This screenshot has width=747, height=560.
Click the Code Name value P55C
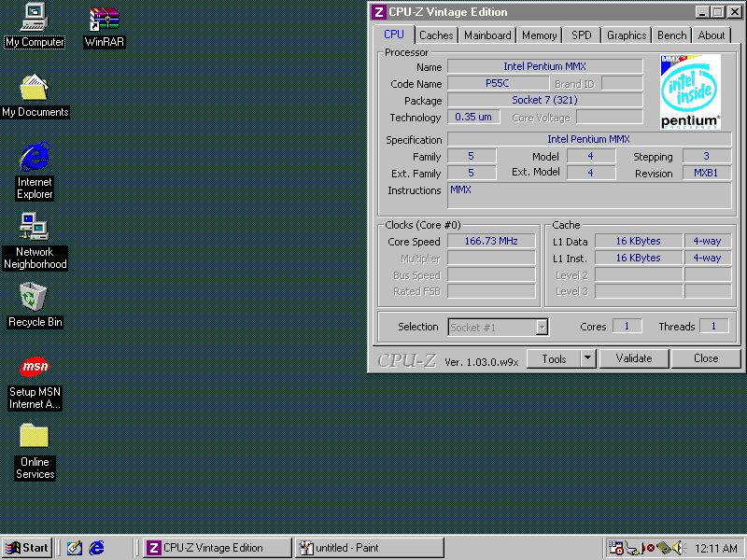point(498,83)
